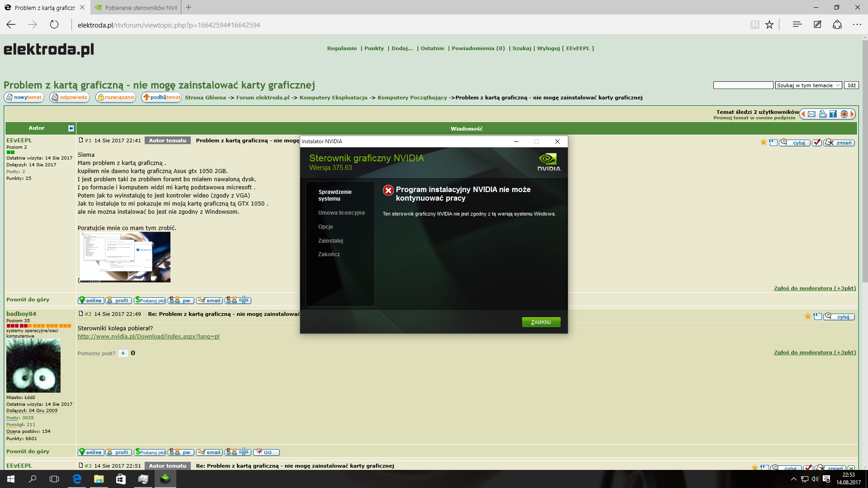Click the NVIDIA installer taskbar icon
The height and width of the screenshot is (488, 868).
tap(165, 479)
